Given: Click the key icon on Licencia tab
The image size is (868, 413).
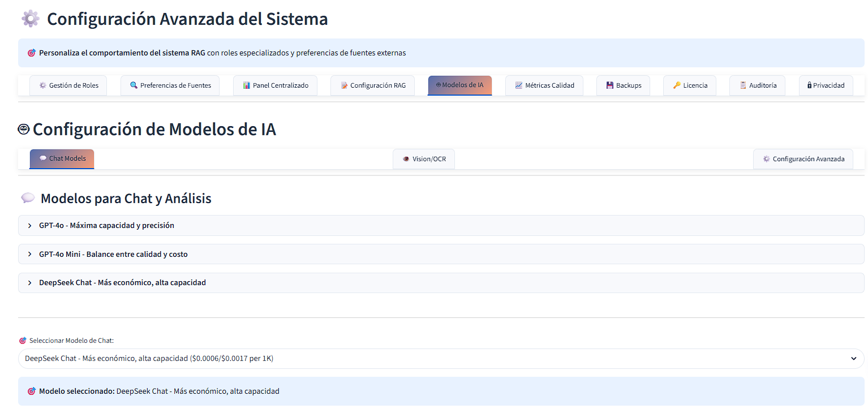Looking at the screenshot, I should point(677,85).
